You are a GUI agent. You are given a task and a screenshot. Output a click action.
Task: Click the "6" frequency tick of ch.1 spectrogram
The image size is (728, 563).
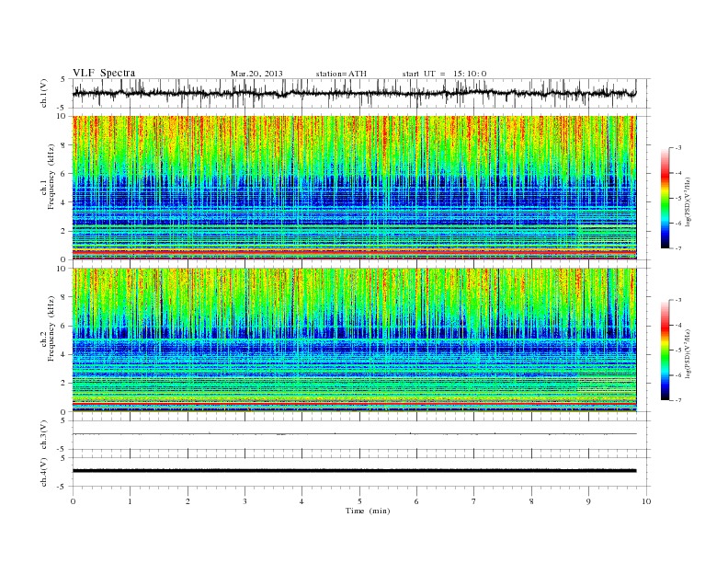tap(64, 173)
